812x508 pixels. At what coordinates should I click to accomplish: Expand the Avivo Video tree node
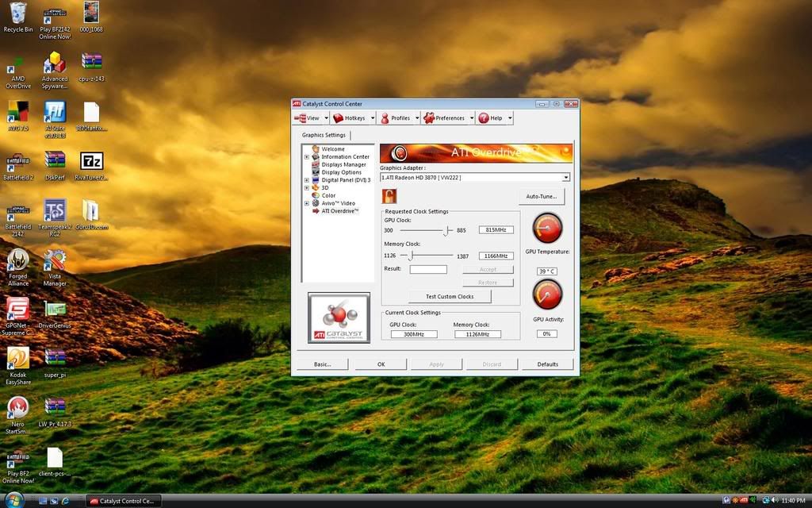[307, 203]
